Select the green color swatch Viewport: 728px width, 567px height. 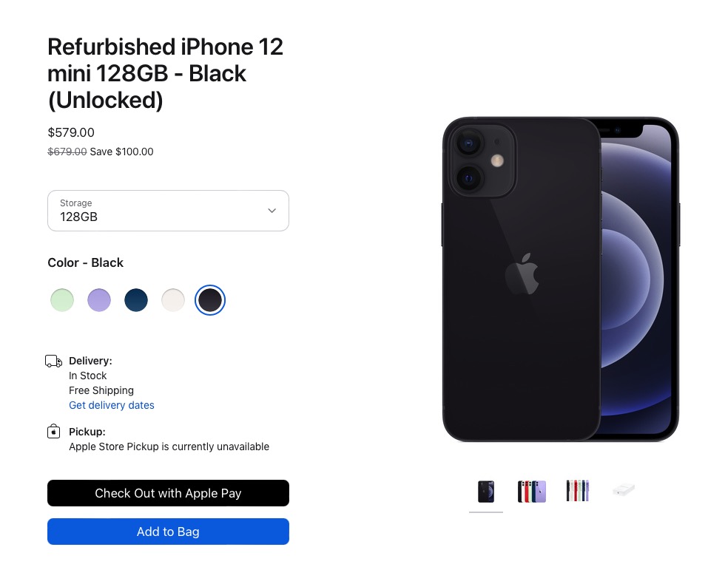click(61, 299)
